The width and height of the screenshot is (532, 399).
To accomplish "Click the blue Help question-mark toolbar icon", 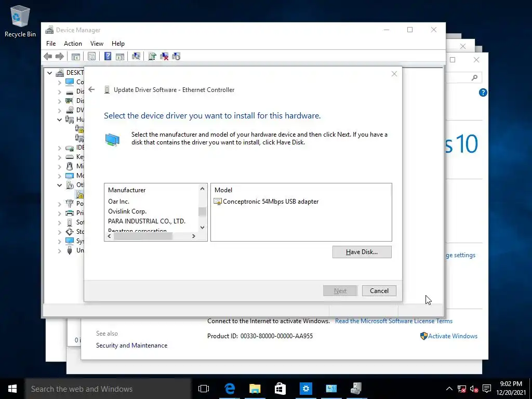I will tap(108, 56).
